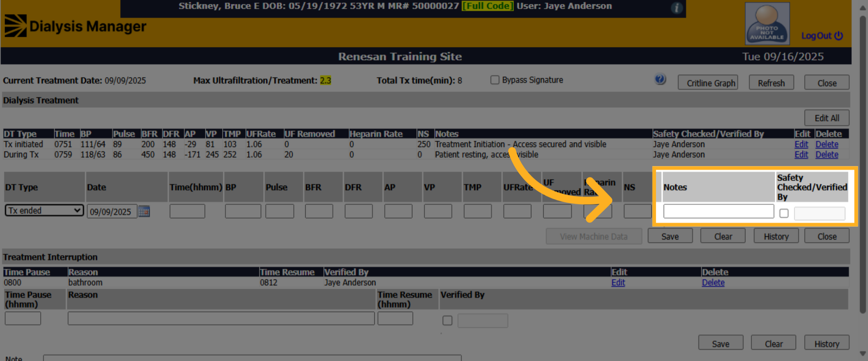Log out using the Log Out link
868x361 pixels.
pos(822,36)
